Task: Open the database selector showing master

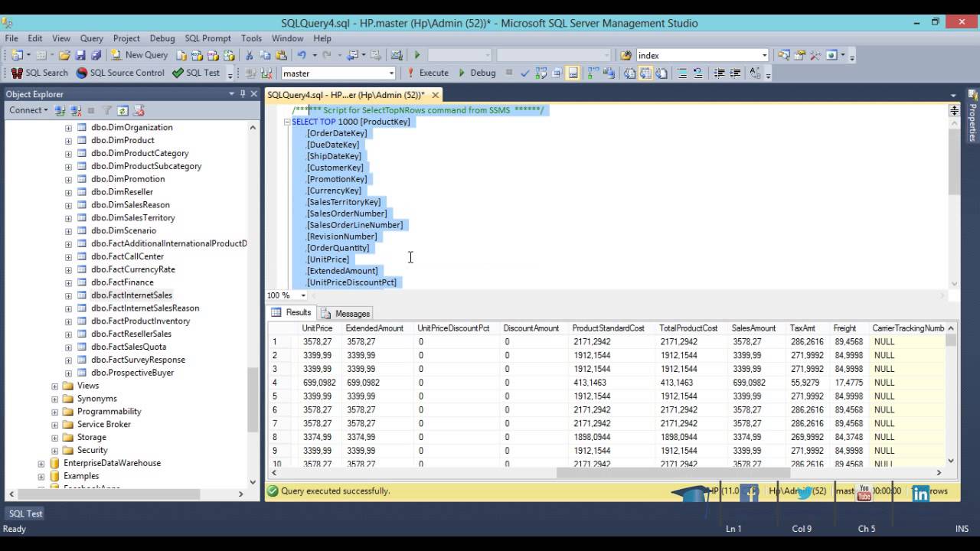Action: point(338,73)
